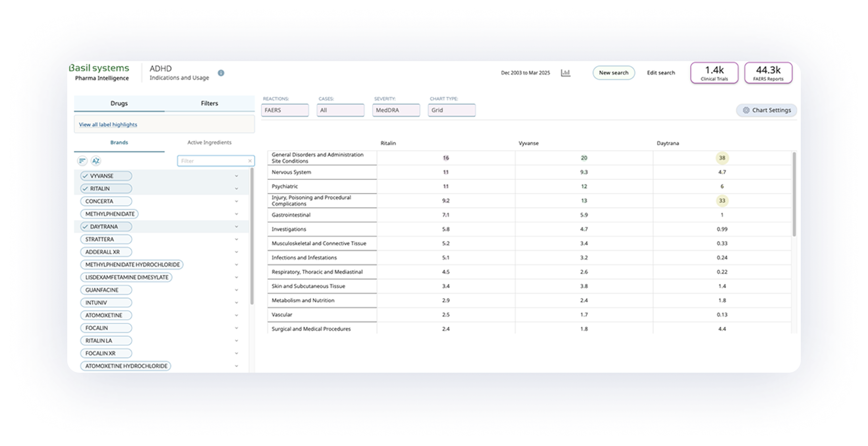
Task: Uncheck the RITALIN brand chip
Action: (x=106, y=189)
